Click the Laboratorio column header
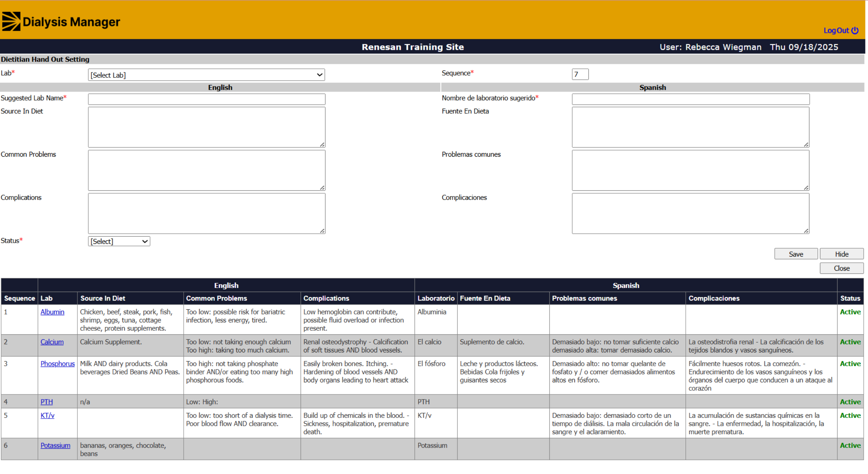Viewport: 868px width, 474px height. 436,298
